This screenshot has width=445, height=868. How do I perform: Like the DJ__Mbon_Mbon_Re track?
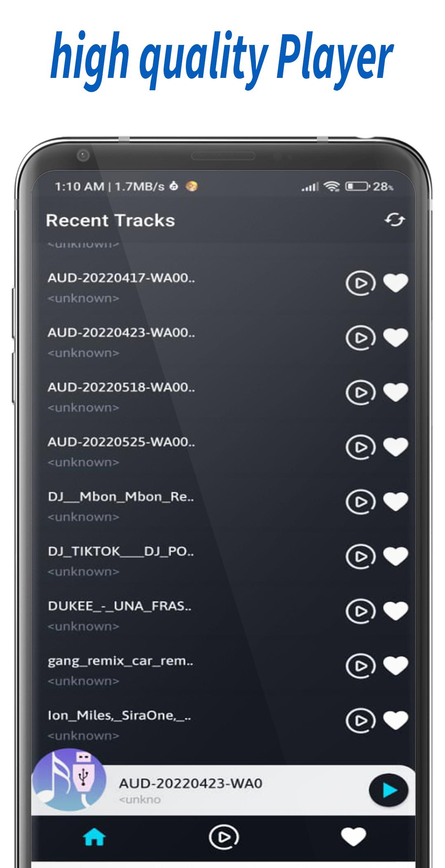396,501
